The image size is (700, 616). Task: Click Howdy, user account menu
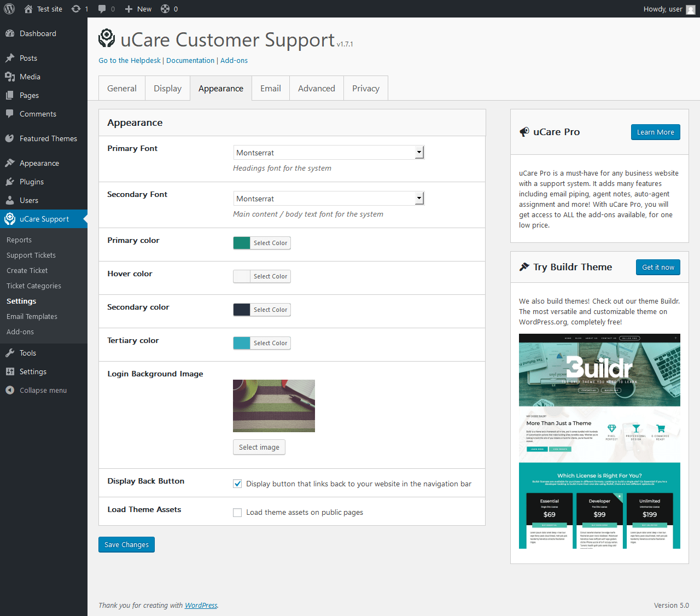[669, 9]
